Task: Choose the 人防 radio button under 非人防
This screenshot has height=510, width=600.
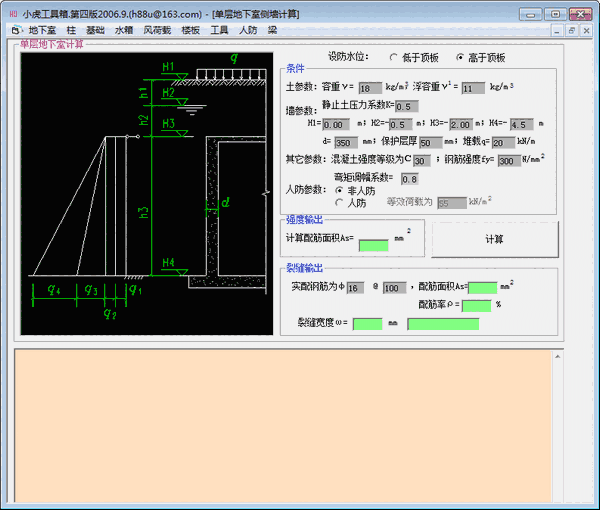Action: [340, 202]
